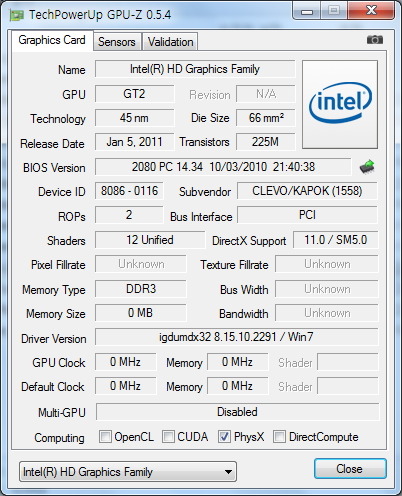402x496 pixels.
Task: Click the camera screenshot icon
Action: (375, 40)
